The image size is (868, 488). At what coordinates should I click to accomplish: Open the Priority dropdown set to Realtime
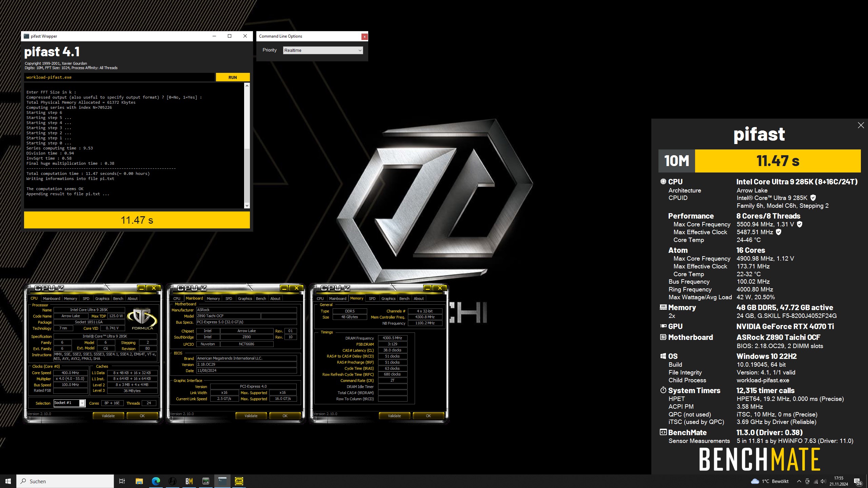(323, 50)
